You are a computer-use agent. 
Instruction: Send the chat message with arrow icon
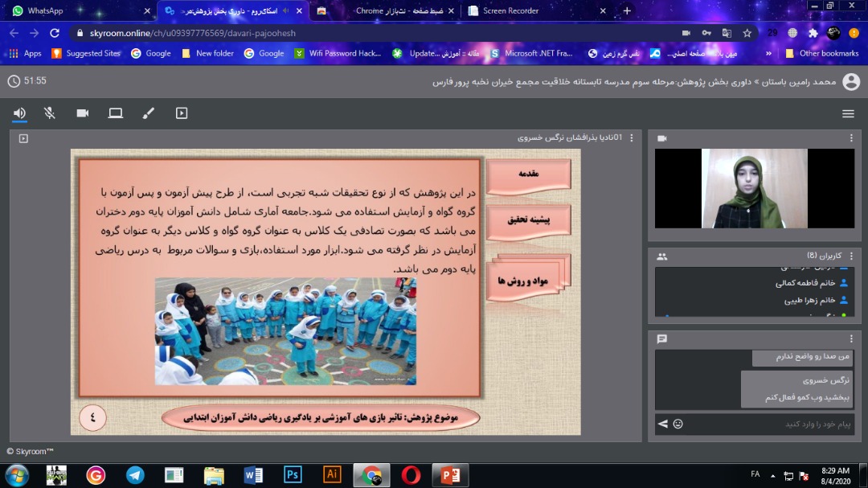(662, 424)
